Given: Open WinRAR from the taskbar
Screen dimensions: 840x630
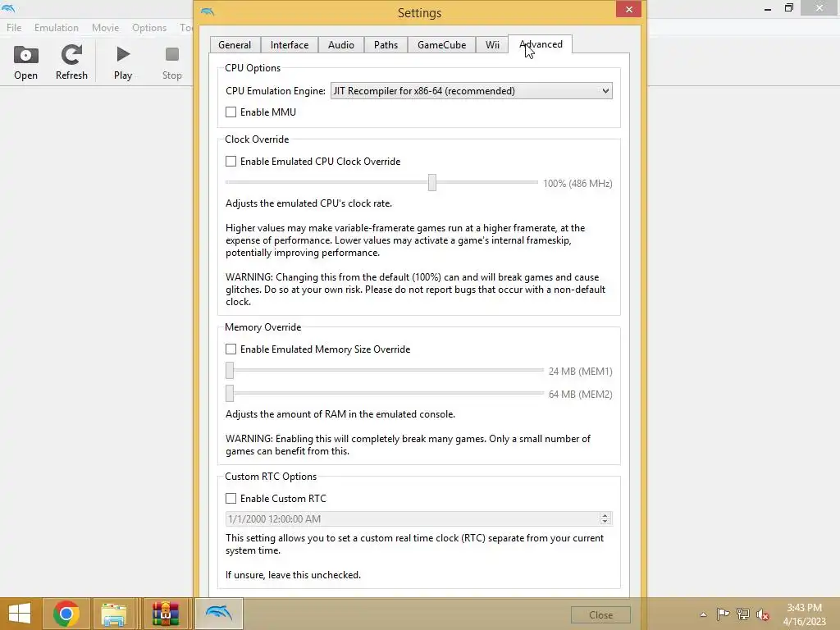Looking at the screenshot, I should pyautogui.click(x=165, y=614).
